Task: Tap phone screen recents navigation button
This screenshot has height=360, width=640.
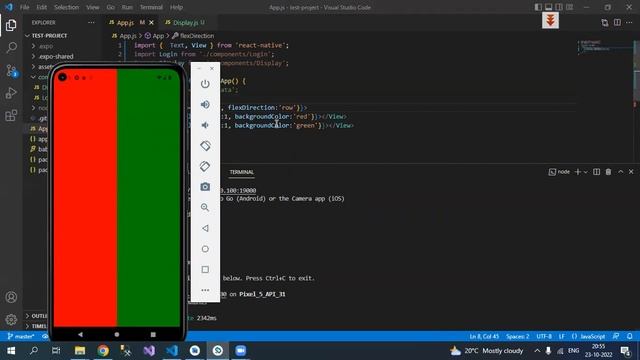Action: click(x=153, y=334)
